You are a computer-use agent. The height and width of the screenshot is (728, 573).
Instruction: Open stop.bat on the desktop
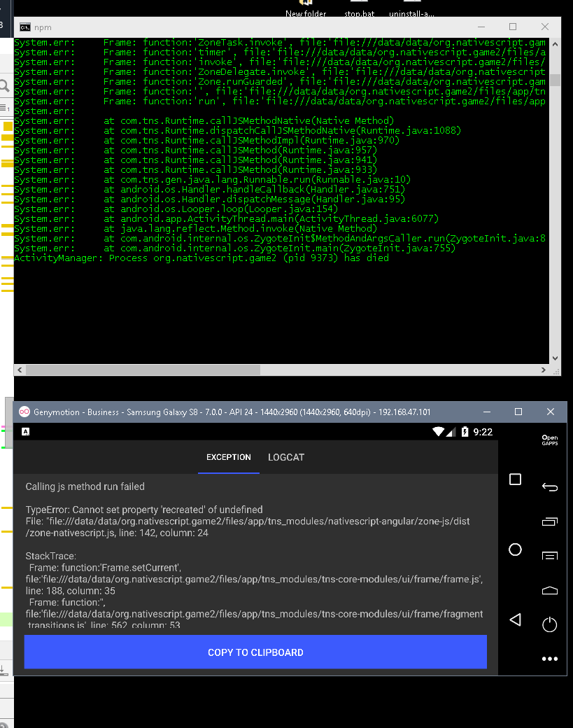click(359, 8)
